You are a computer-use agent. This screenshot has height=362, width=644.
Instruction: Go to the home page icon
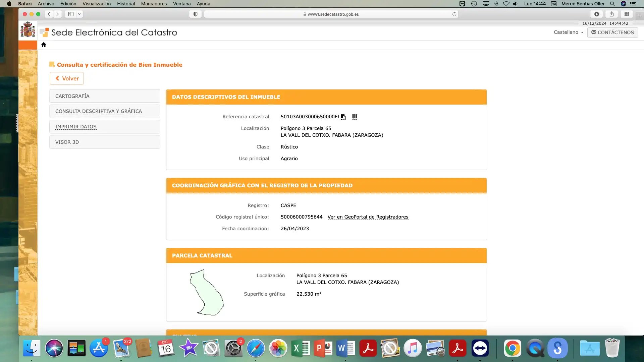pyautogui.click(x=44, y=45)
